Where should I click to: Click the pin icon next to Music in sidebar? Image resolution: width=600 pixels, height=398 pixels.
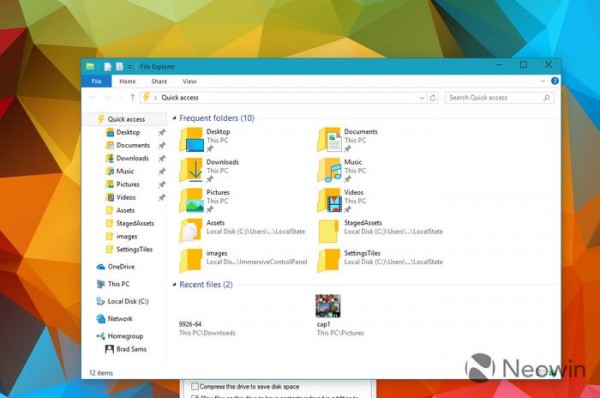pyautogui.click(x=162, y=171)
